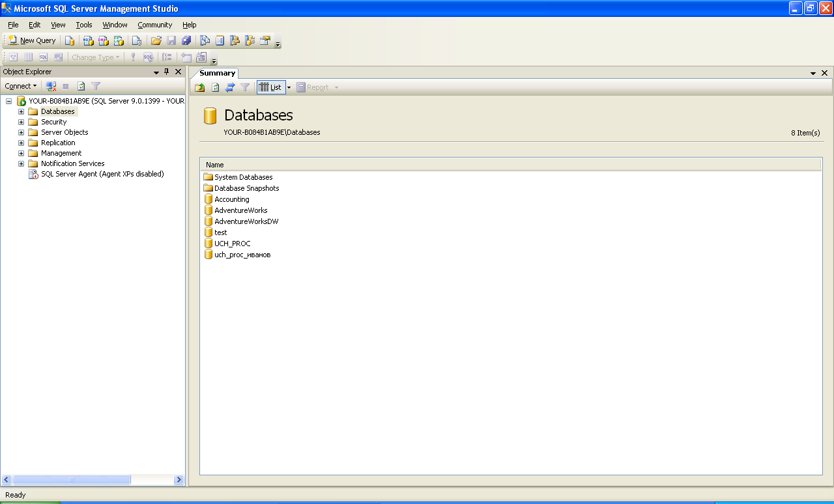
Task: Click the List view button
Action: pos(270,87)
